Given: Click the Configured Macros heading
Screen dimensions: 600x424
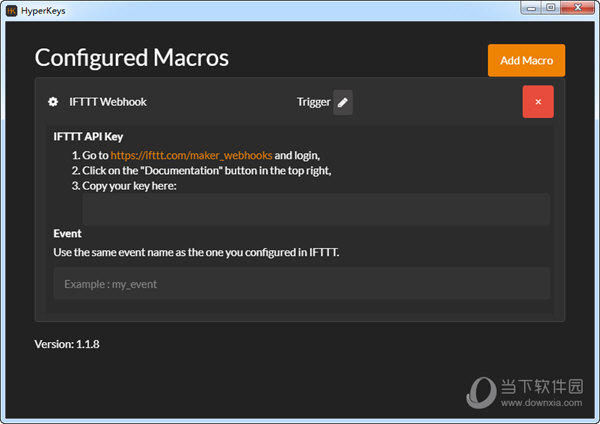Looking at the screenshot, I should [132, 58].
